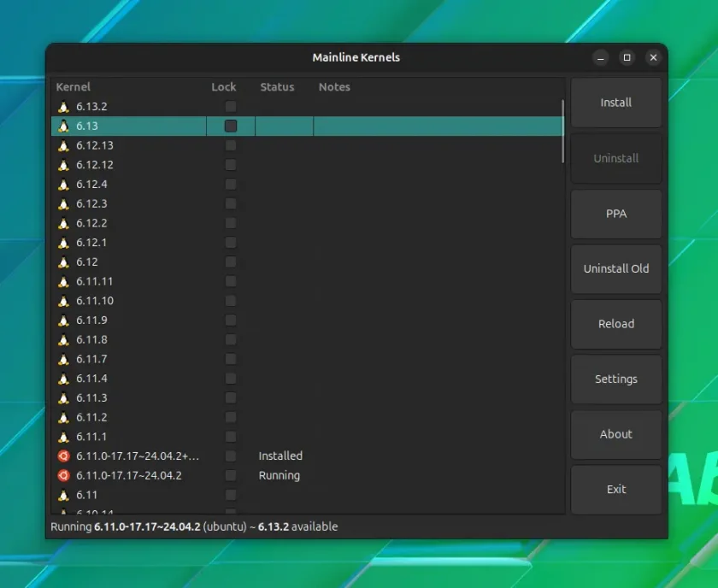Click the Tux icon on the selected 6.13 row
This screenshot has height=588, width=718.
pos(63,126)
